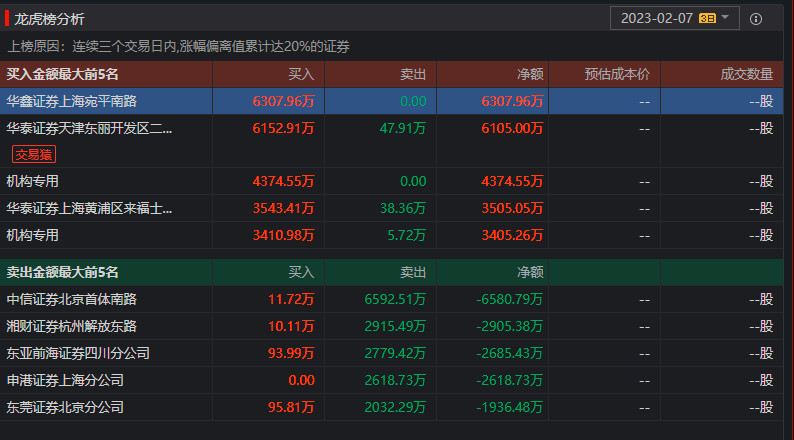
Task: Select 华泰证券上海黄浦区来福士 broker row
Action: pyautogui.click(x=89, y=208)
